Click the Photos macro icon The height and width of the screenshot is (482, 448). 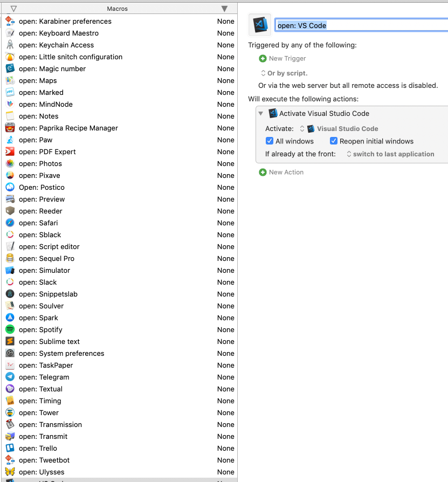(10, 163)
